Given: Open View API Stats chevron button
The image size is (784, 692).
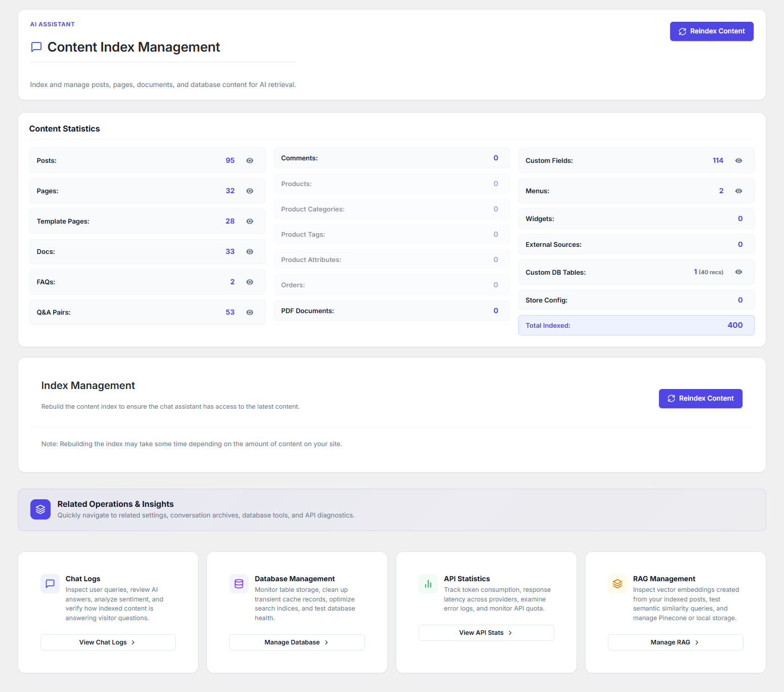Looking at the screenshot, I should click(486, 633).
